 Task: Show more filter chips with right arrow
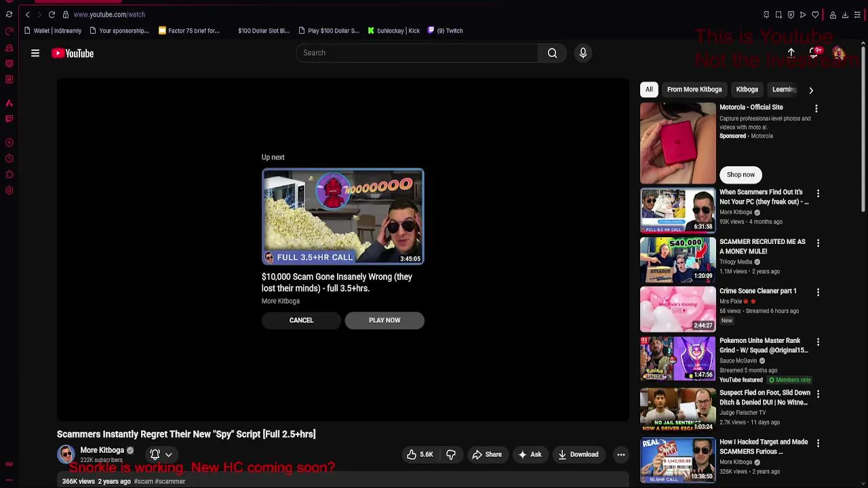click(x=810, y=89)
